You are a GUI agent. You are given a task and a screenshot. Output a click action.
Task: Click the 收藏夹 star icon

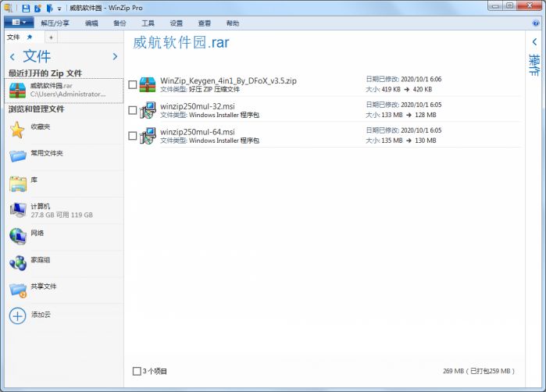tap(17, 130)
